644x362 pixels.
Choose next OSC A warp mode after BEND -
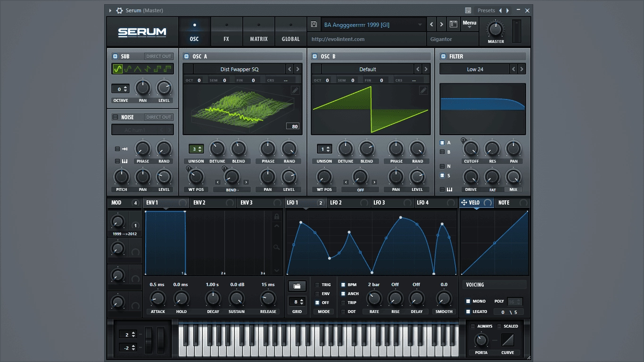point(246,182)
